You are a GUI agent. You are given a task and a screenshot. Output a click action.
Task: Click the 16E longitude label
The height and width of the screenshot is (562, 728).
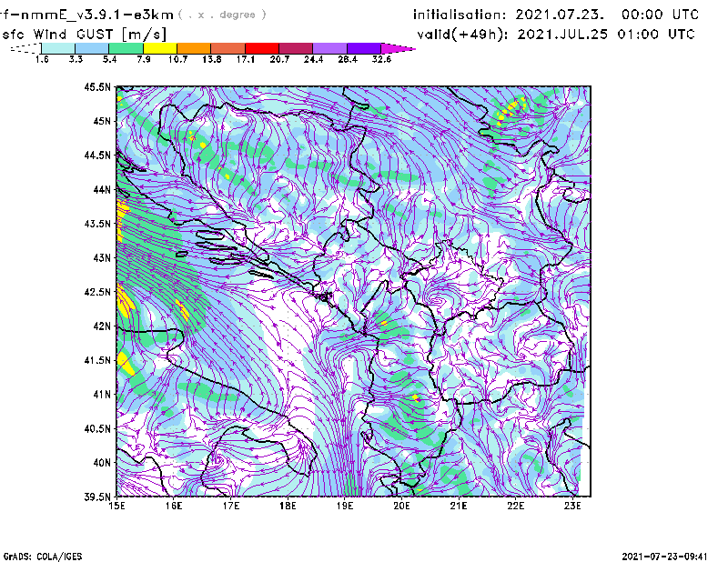pos(174,506)
